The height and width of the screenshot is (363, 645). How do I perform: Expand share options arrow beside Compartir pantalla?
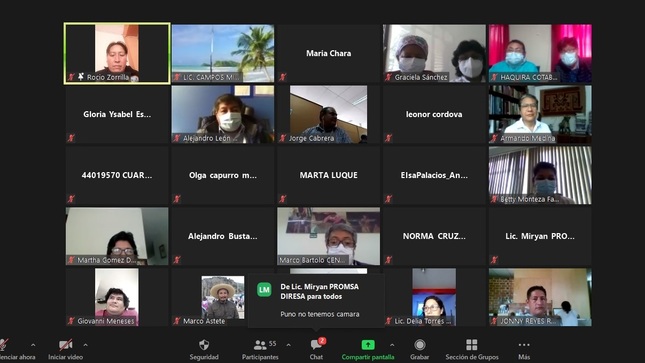tap(392, 345)
